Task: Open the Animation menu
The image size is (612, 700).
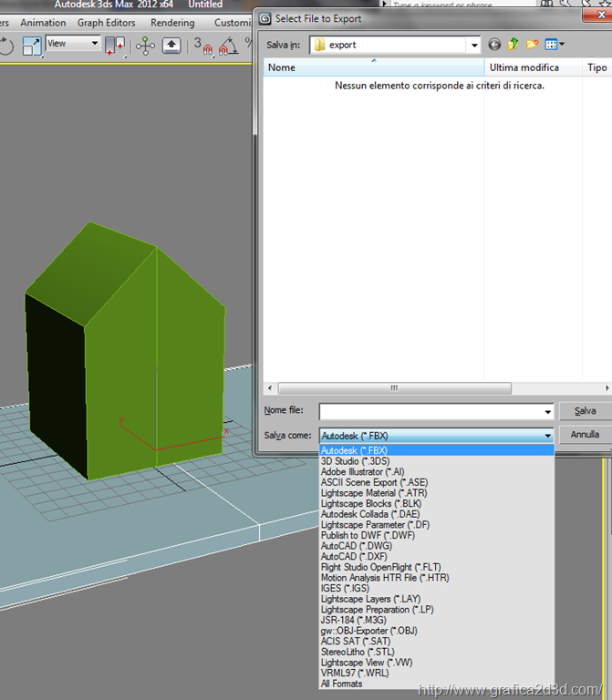Action: pyautogui.click(x=43, y=23)
